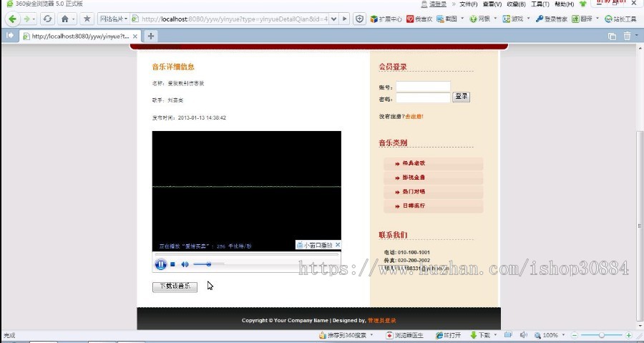Close the 小窗口播放 overlay

pos(338,245)
